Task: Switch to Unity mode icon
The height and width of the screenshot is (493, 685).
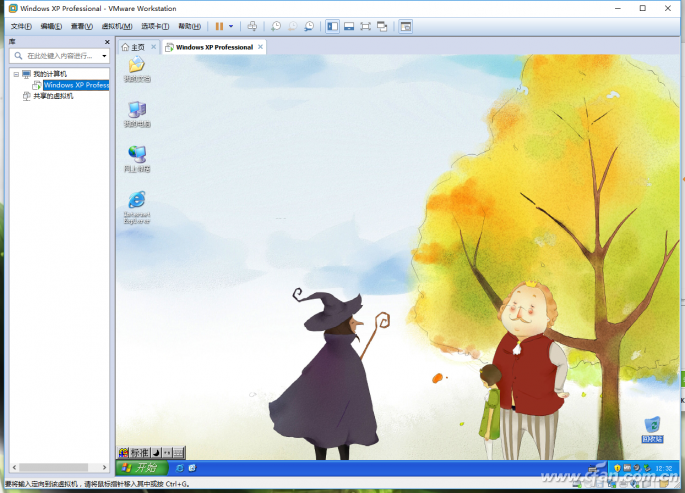Action: [x=382, y=26]
